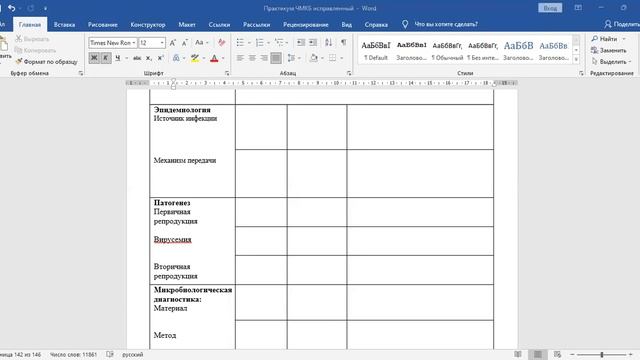Zoom in with the plus button
The height and width of the screenshot is (360, 640).
(631, 355)
